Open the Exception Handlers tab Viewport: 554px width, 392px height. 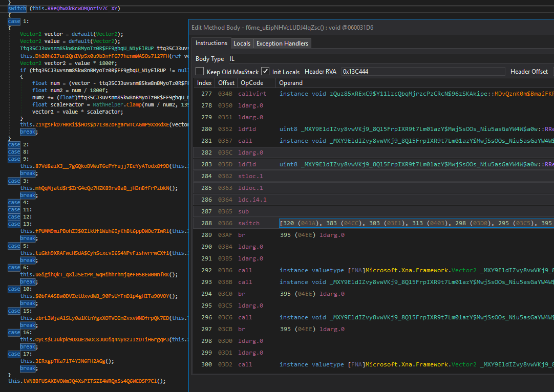[x=282, y=43]
